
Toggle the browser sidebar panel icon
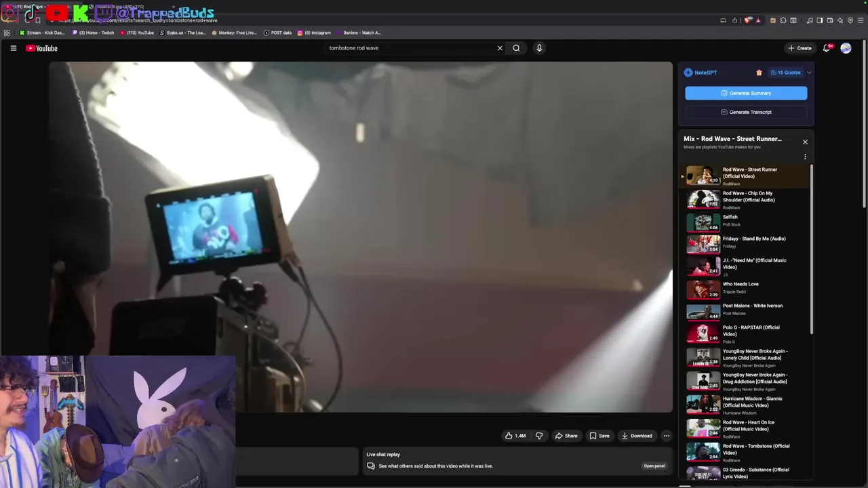820,20
